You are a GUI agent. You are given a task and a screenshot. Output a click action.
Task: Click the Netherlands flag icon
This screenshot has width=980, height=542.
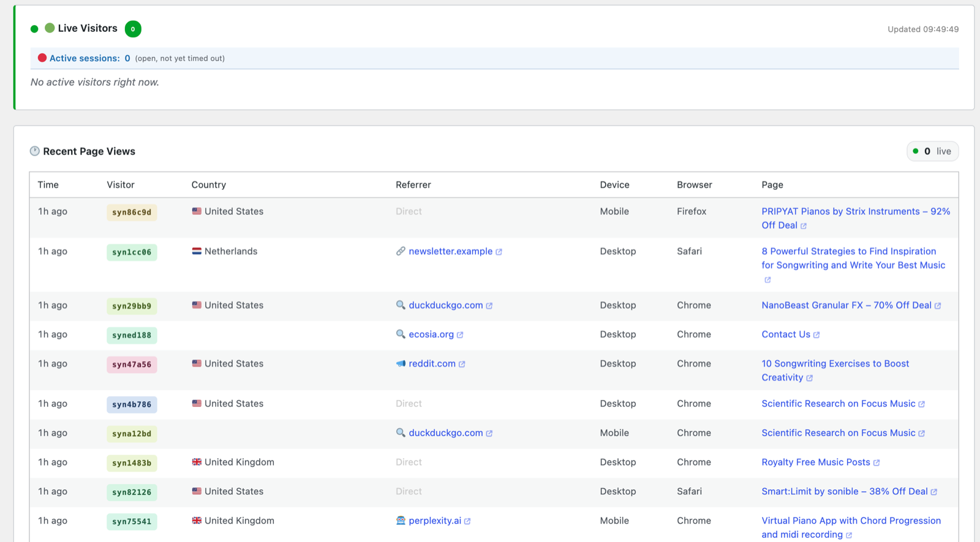(197, 251)
